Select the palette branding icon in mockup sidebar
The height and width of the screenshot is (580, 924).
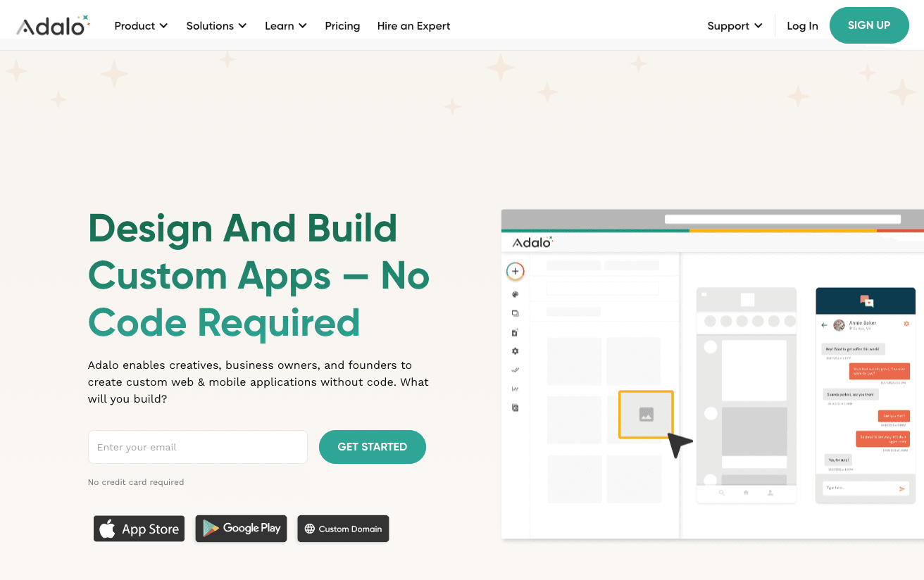(x=516, y=295)
